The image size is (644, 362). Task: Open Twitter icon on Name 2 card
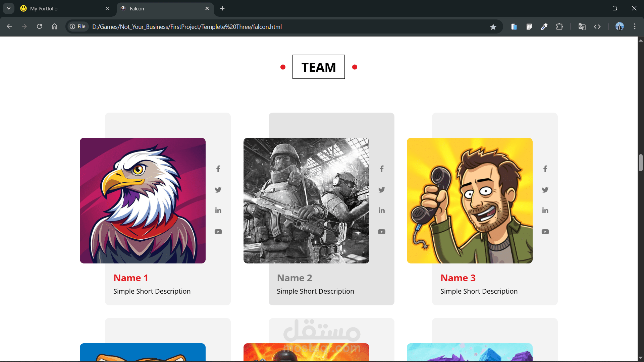tap(382, 190)
